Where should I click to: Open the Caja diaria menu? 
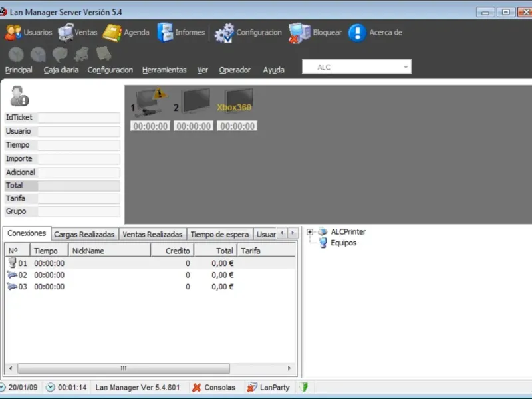[x=61, y=70]
